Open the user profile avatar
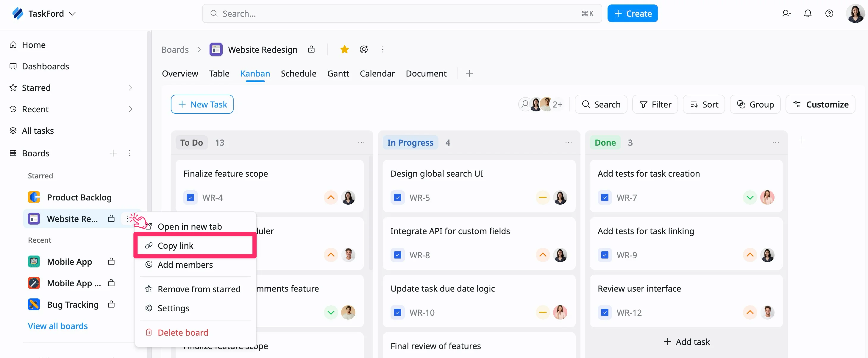 pos(855,13)
